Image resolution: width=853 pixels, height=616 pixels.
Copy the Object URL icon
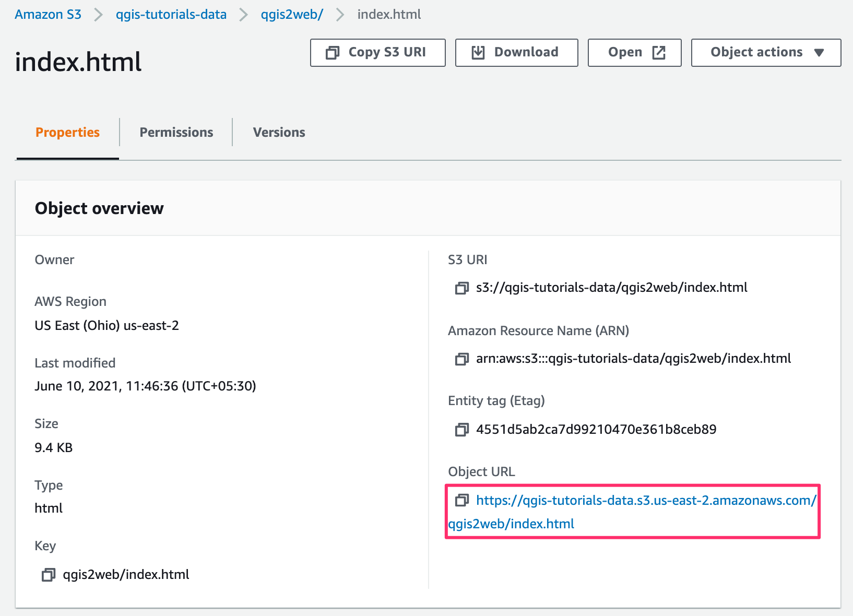(461, 501)
